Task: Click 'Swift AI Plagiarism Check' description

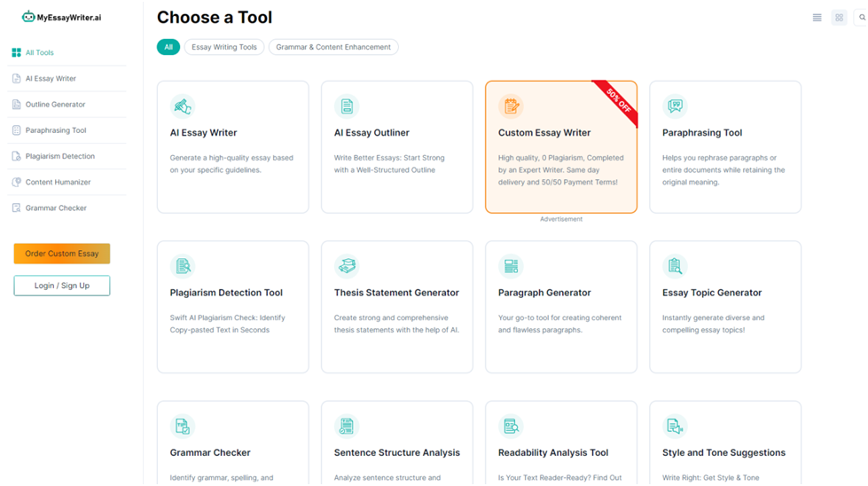Action: pos(228,324)
